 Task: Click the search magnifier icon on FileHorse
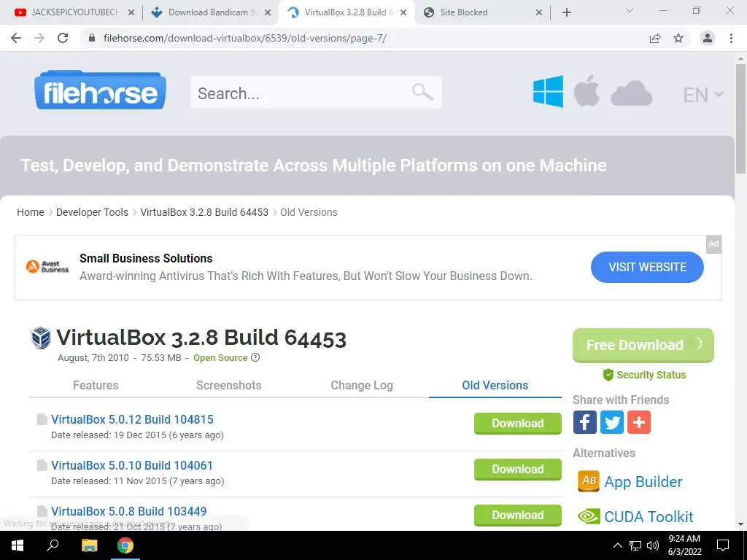pos(422,92)
